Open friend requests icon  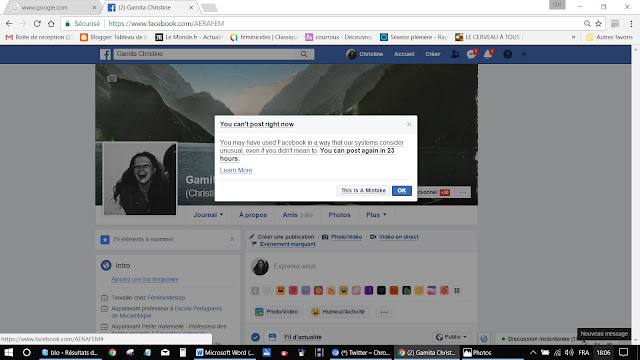tap(455, 54)
